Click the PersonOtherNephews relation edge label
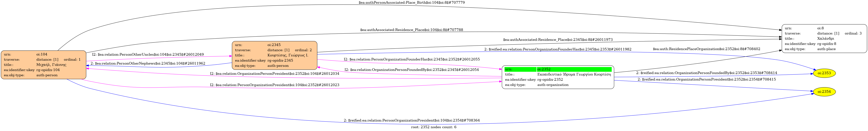This screenshot has height=131, width=868. [148, 63]
